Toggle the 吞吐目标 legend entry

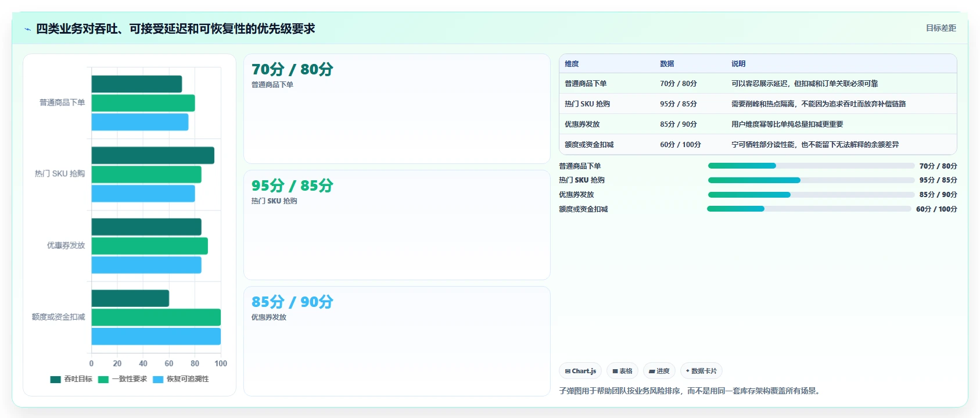click(x=71, y=379)
